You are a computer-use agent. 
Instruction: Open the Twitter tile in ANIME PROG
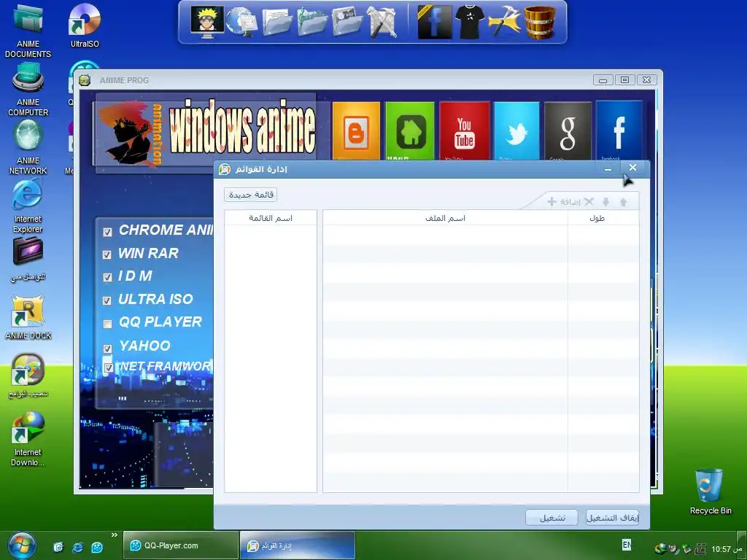pos(516,131)
